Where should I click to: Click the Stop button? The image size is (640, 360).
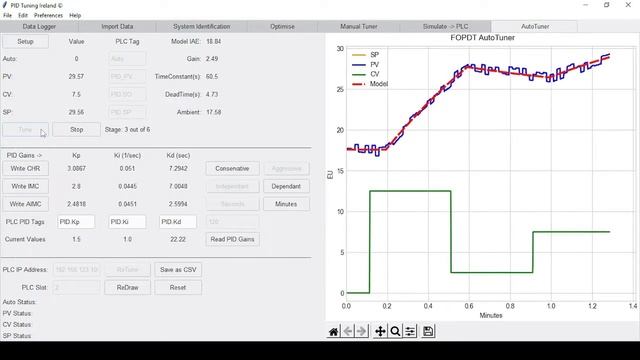point(76,130)
